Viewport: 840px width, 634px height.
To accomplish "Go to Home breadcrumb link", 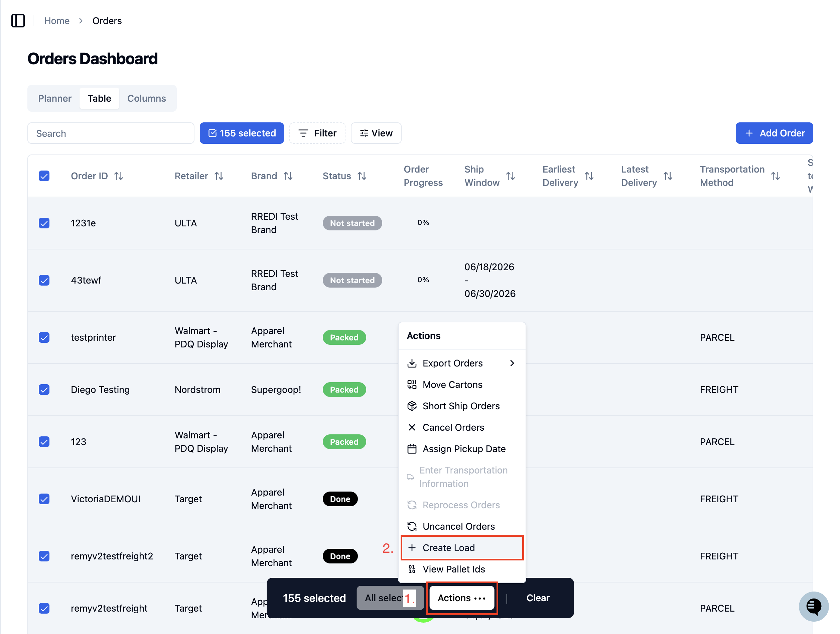I will [x=57, y=20].
